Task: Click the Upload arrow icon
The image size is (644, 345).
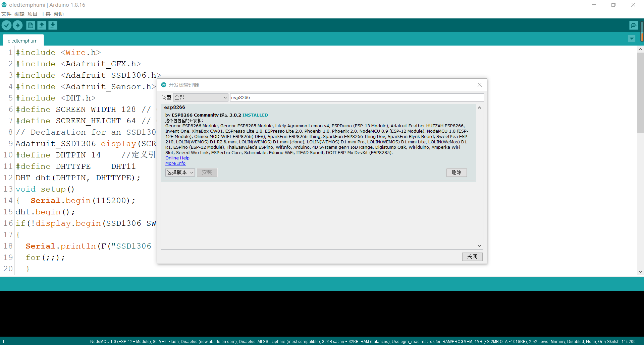Action: pos(17,25)
